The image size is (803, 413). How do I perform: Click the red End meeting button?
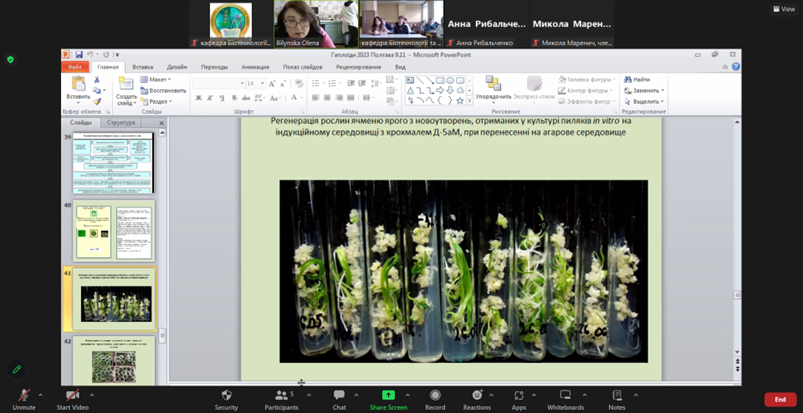[x=780, y=400]
